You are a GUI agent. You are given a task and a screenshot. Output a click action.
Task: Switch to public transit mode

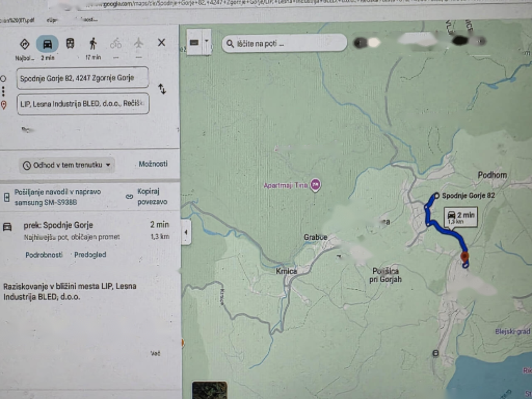[x=70, y=44]
